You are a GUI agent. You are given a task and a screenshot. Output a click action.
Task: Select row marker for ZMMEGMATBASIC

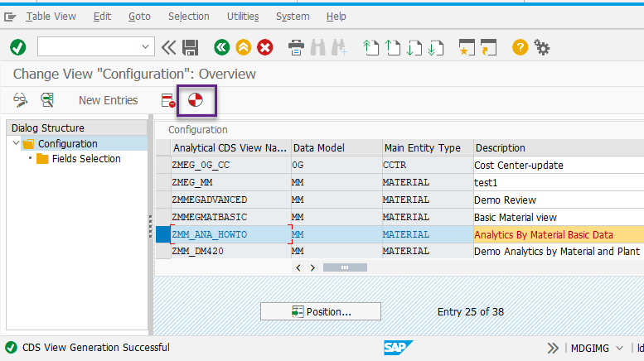pos(163,217)
